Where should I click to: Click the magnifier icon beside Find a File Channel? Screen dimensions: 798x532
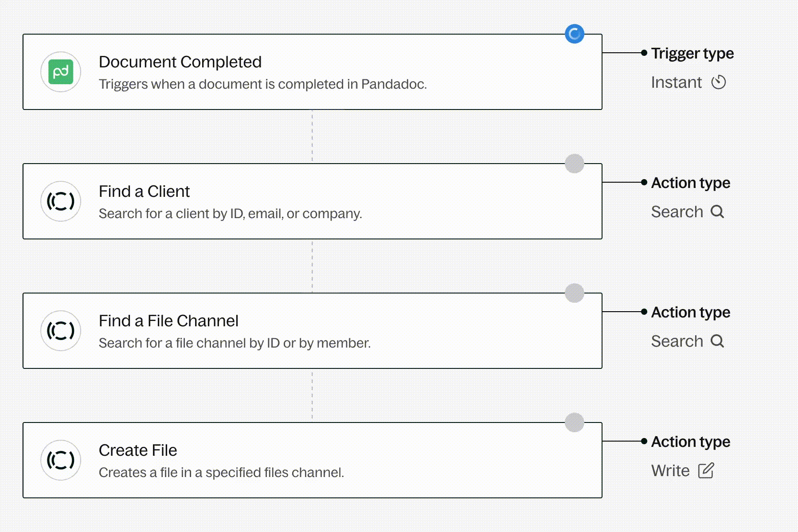717,341
